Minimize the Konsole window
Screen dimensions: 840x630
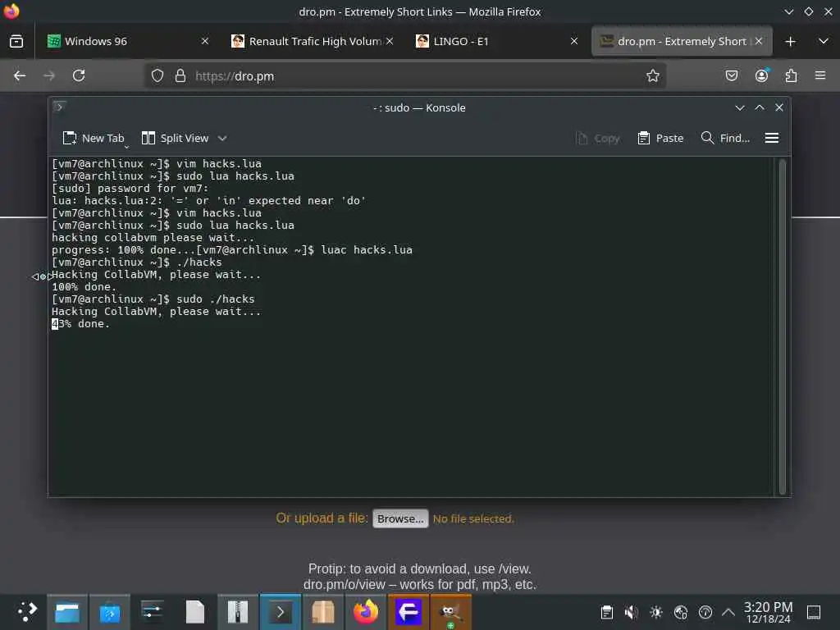[x=740, y=107]
